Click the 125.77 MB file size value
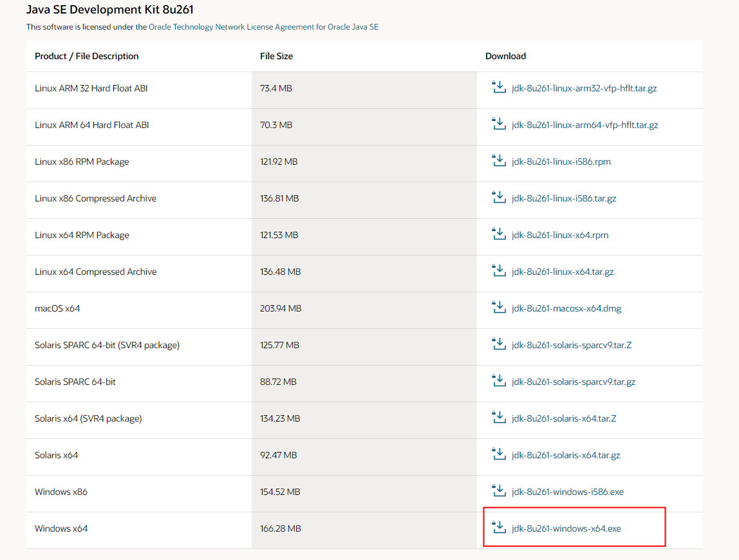The height and width of the screenshot is (560, 739). click(279, 345)
